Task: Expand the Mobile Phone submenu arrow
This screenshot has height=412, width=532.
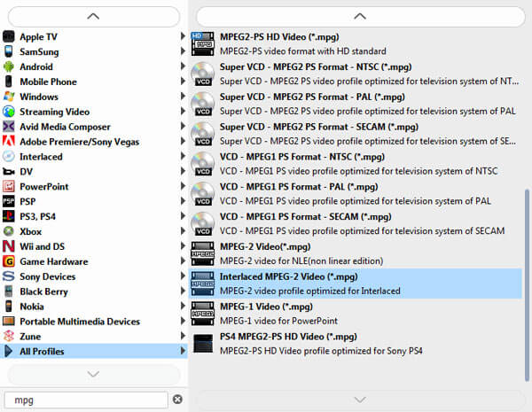Action: point(184,82)
